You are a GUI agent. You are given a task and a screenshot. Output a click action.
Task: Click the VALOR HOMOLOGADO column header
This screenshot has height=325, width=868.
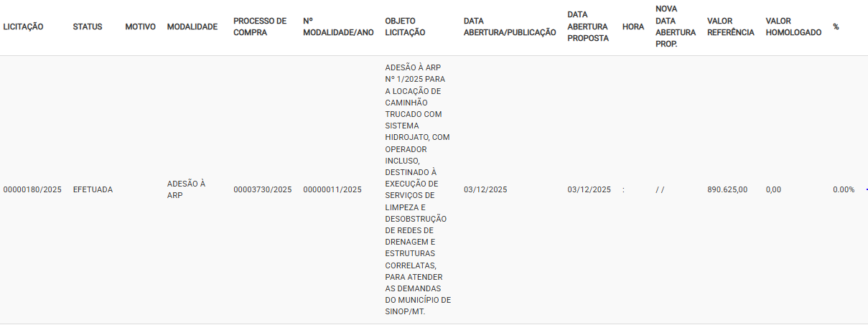click(793, 27)
